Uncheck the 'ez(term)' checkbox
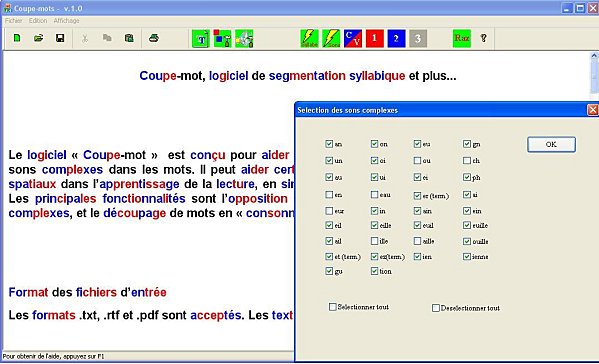This screenshot has width=599, height=364. click(x=374, y=257)
